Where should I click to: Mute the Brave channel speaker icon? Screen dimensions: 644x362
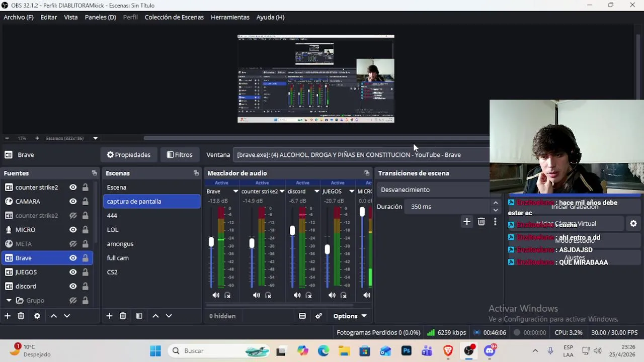click(216, 295)
